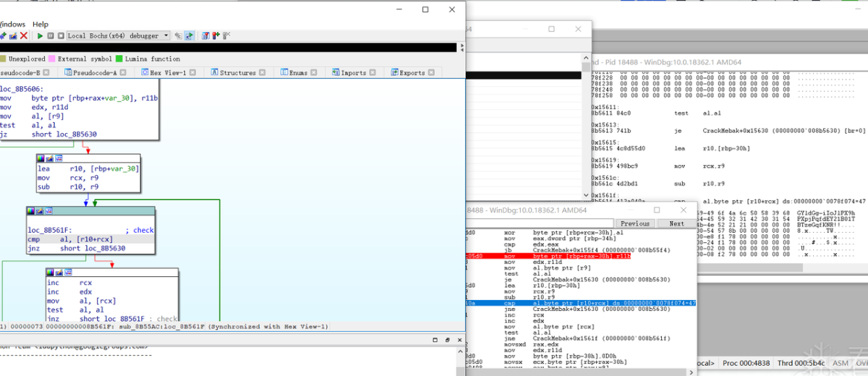Image resolution: width=868 pixels, height=376 pixels.
Task: Select the blue highlighted cmp line in WinDbg
Action: tap(581, 302)
